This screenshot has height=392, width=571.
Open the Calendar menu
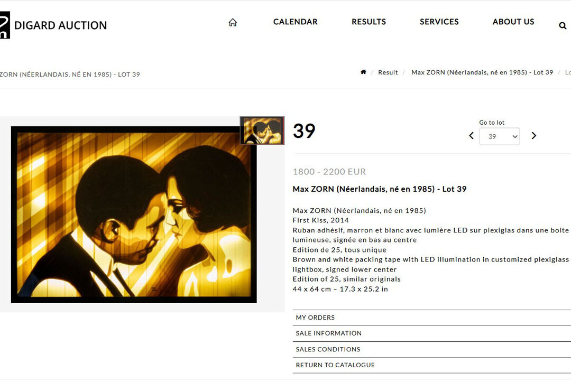[296, 22]
